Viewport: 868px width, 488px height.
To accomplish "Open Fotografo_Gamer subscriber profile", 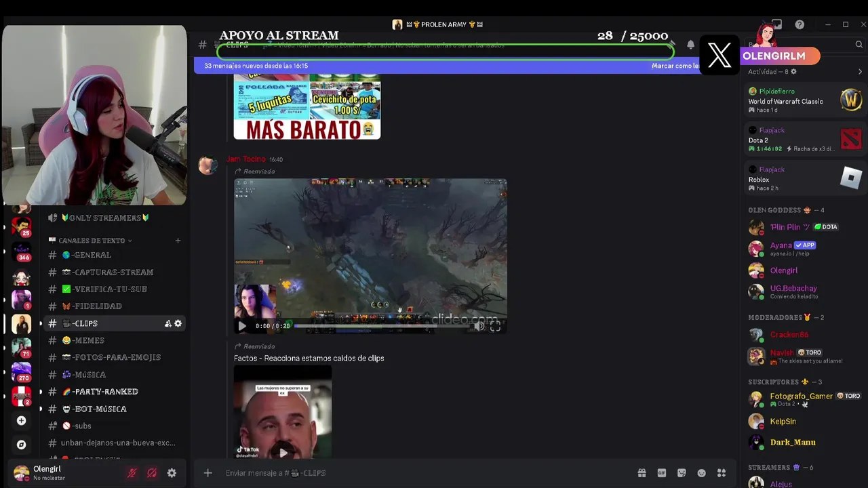I will point(805,399).
